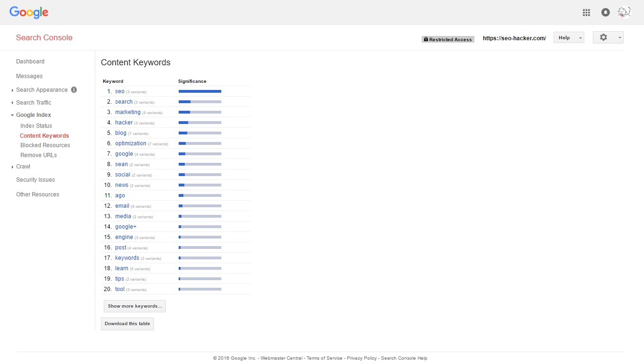This screenshot has height=363, width=644.
Task: Click the Google logo
Action: (x=29, y=13)
